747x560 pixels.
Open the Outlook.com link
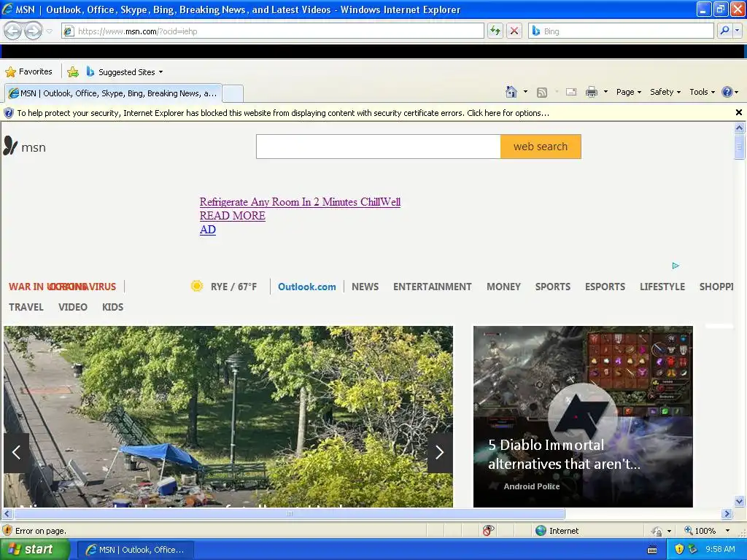click(x=307, y=287)
